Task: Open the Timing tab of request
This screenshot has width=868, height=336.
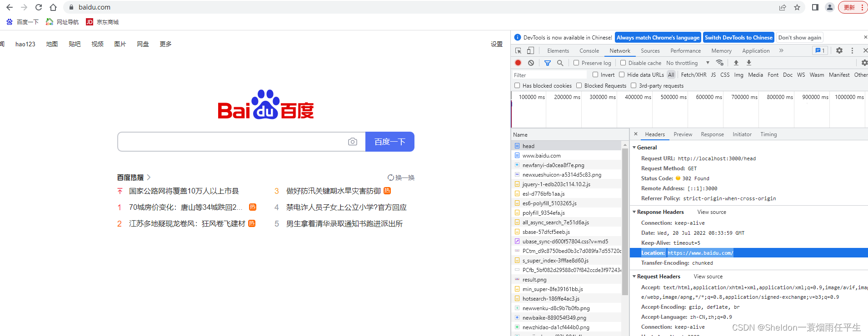Action: point(768,134)
